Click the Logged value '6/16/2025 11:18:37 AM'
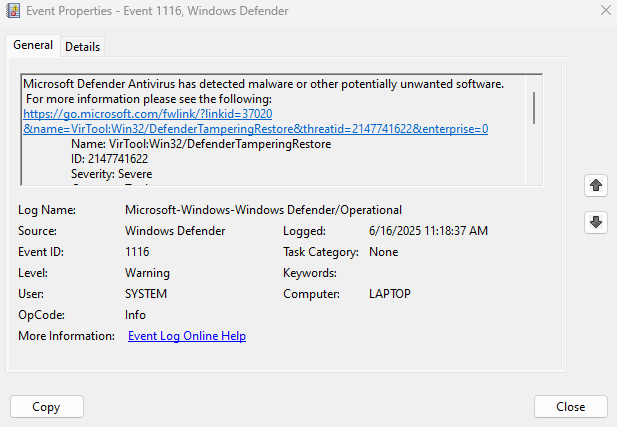Screen dimensions: 617x427 (428, 231)
